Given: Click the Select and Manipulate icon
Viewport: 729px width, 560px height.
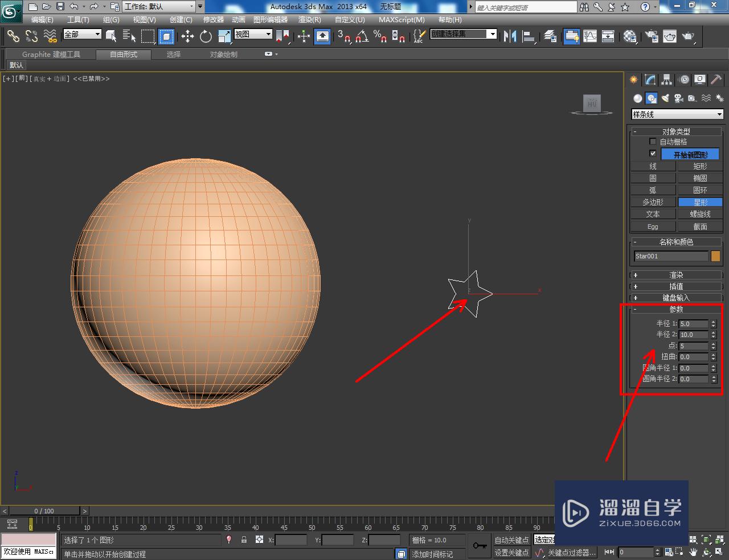Looking at the screenshot, I should tap(304, 36).
